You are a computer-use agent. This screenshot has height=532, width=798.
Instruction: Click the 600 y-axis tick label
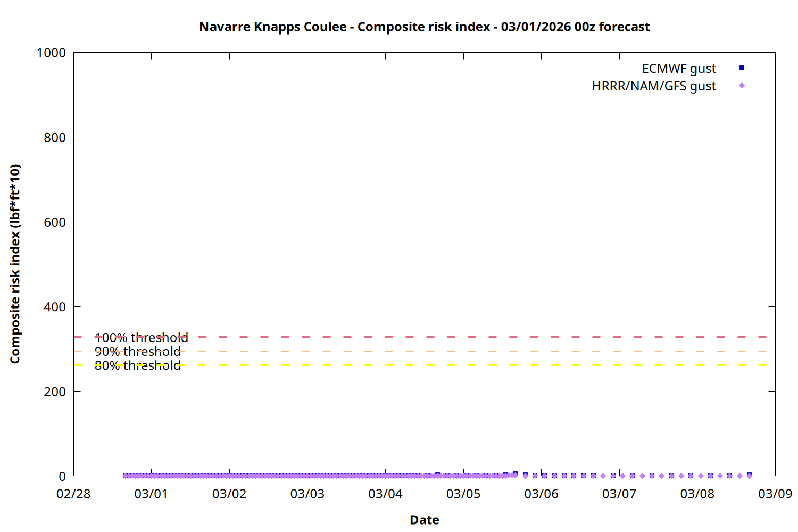coord(55,222)
